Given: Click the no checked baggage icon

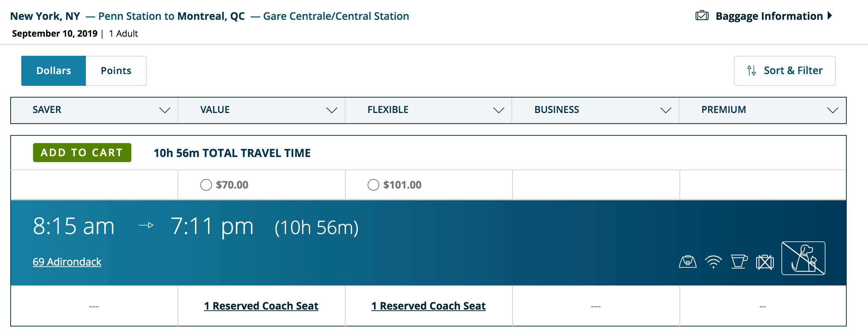Looking at the screenshot, I should [765, 262].
